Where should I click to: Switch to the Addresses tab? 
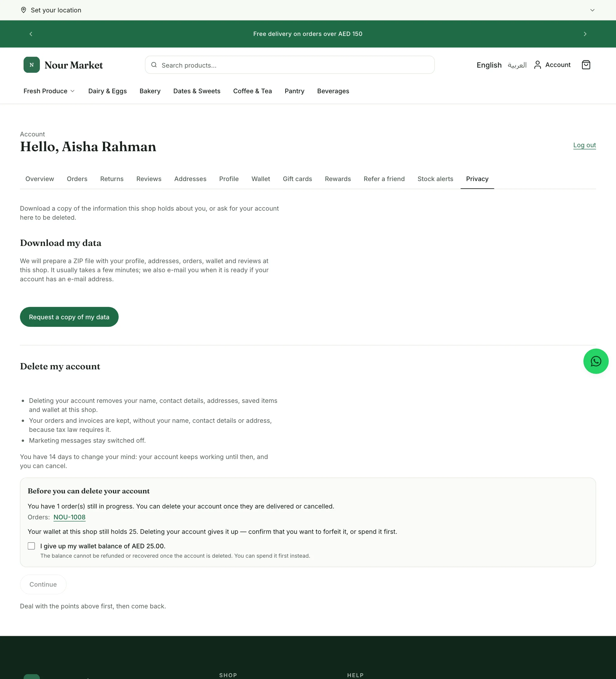(191, 179)
